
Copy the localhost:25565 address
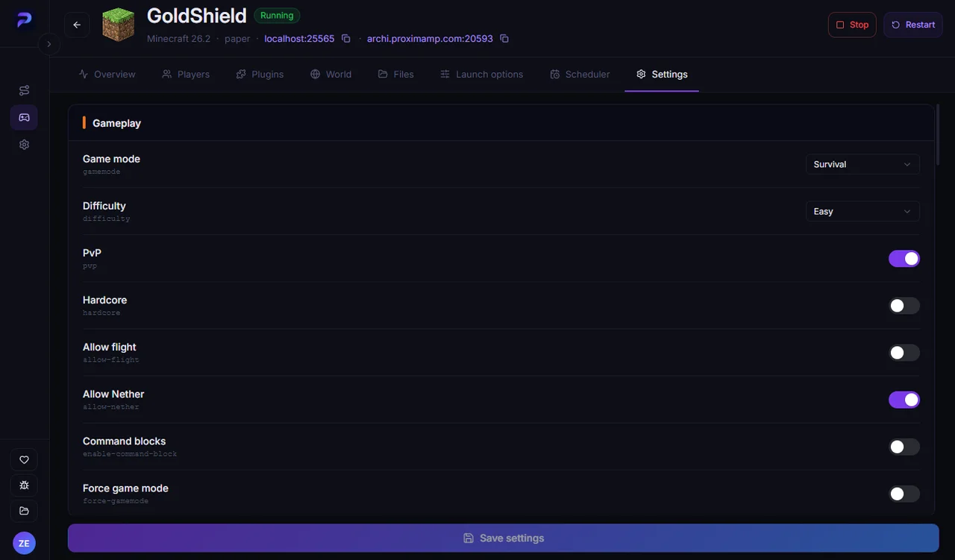click(x=346, y=39)
